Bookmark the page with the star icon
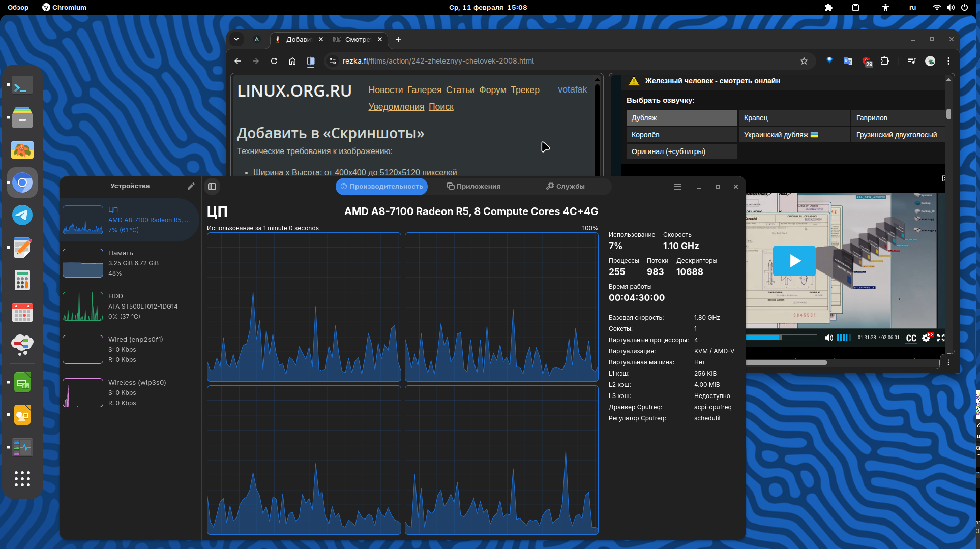Viewport: 980px width, 549px height. [804, 61]
